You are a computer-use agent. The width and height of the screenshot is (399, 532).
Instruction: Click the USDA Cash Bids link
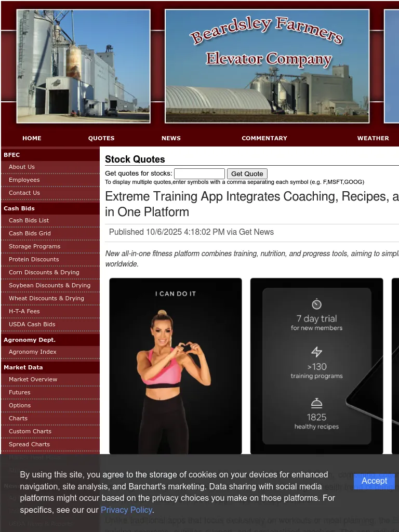32,324
